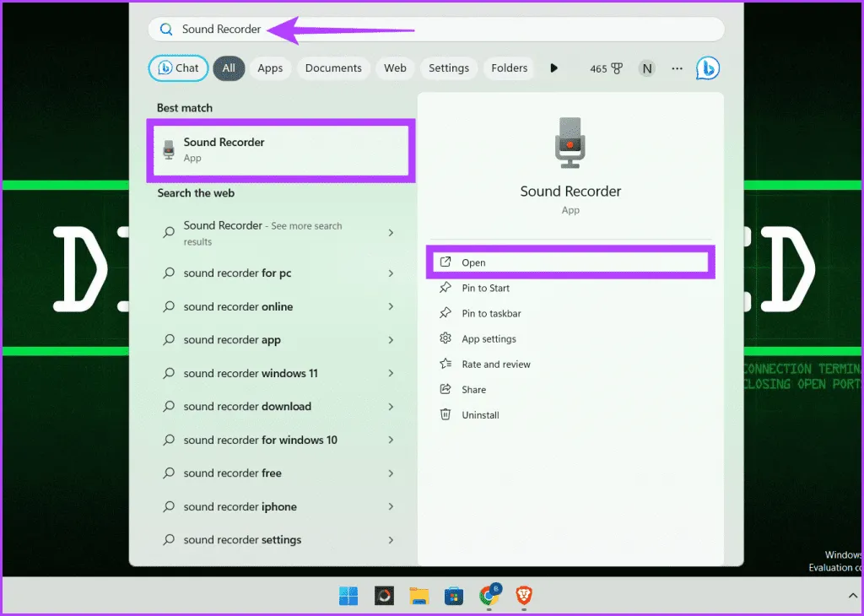The height and width of the screenshot is (616, 864).
Task: Open Google Chrome from the taskbar
Action: pyautogui.click(x=489, y=597)
